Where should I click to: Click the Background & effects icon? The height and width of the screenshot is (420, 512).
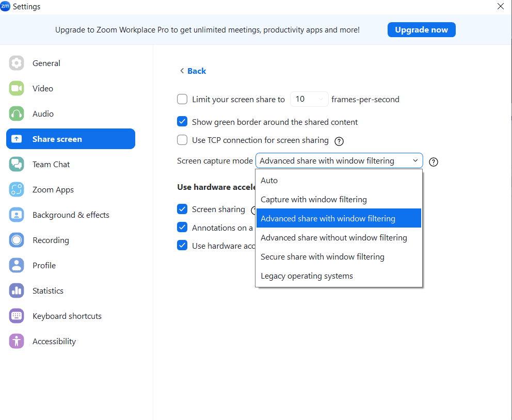17,215
